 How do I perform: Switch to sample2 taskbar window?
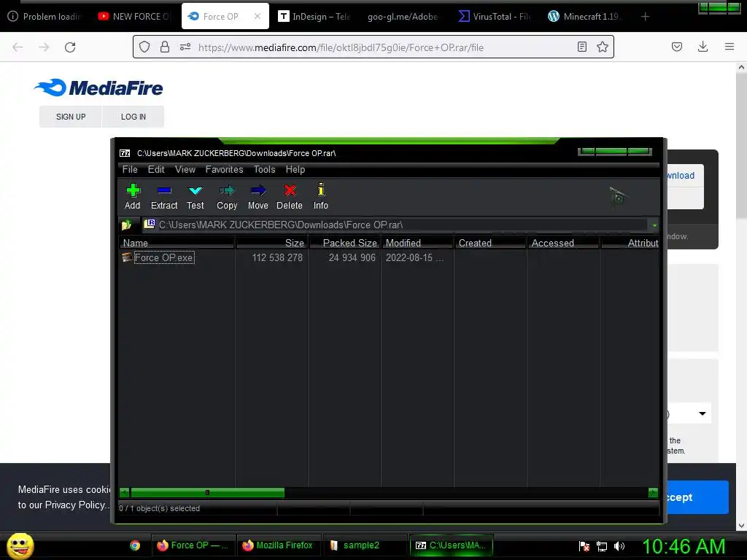click(x=365, y=545)
